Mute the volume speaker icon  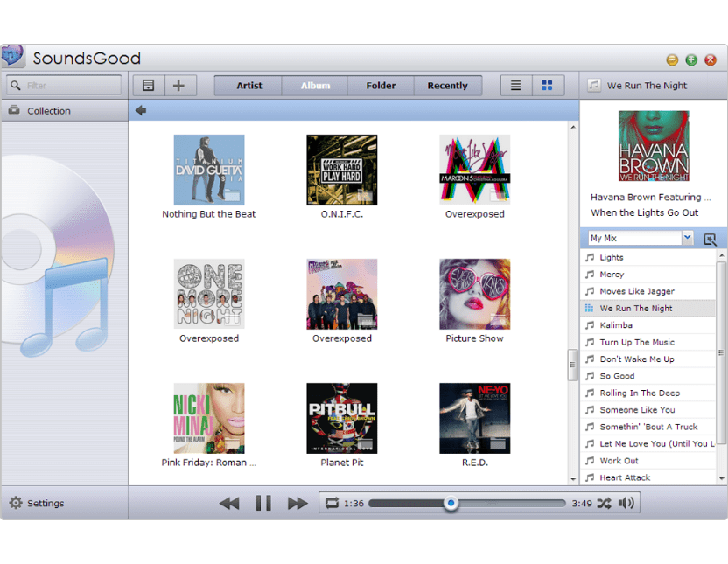[x=626, y=503]
